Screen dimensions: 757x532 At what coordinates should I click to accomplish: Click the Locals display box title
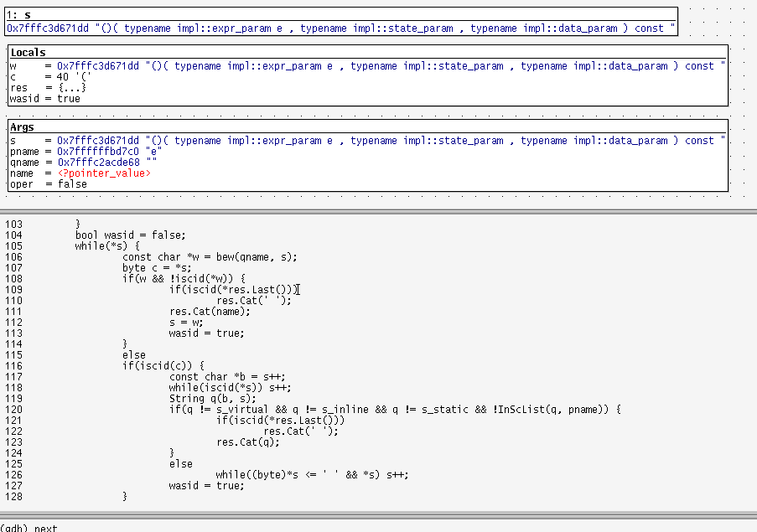(x=28, y=53)
